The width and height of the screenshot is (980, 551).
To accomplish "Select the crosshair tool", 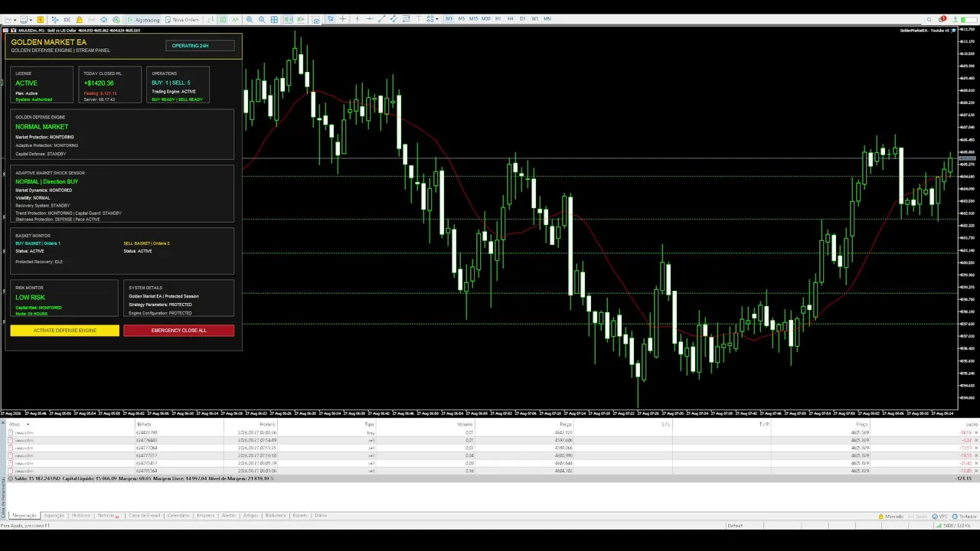I will (x=342, y=18).
